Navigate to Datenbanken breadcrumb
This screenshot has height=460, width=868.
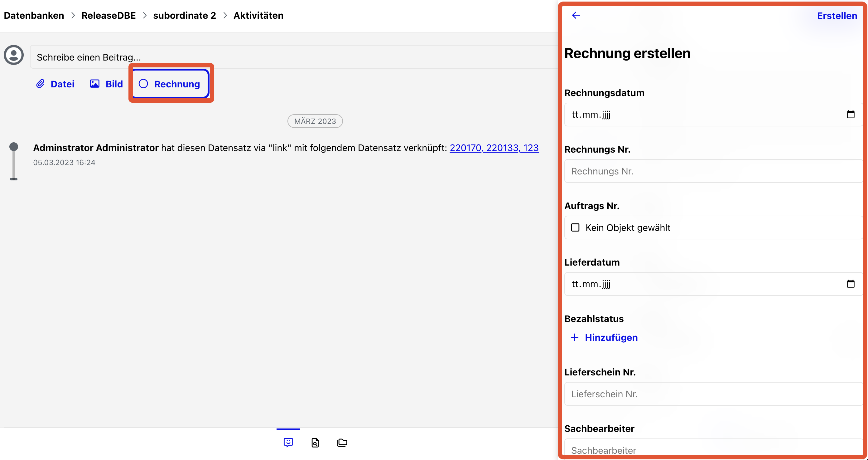click(34, 16)
